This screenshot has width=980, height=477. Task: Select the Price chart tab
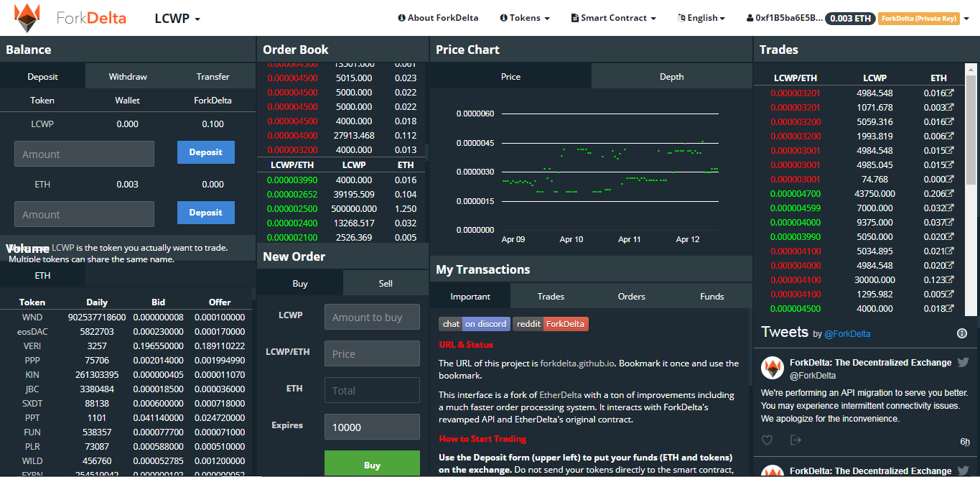coord(510,76)
